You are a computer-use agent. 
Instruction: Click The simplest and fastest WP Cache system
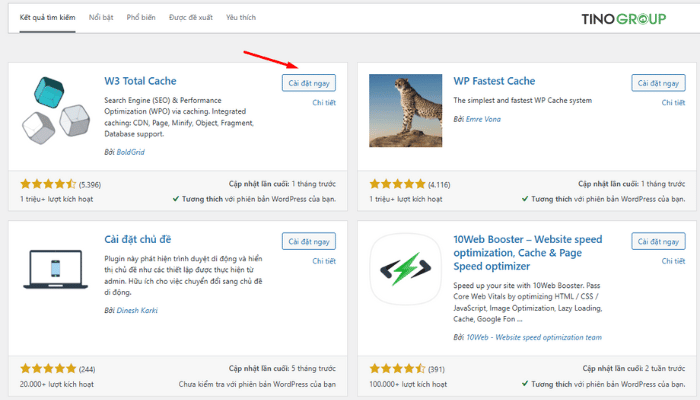523,100
